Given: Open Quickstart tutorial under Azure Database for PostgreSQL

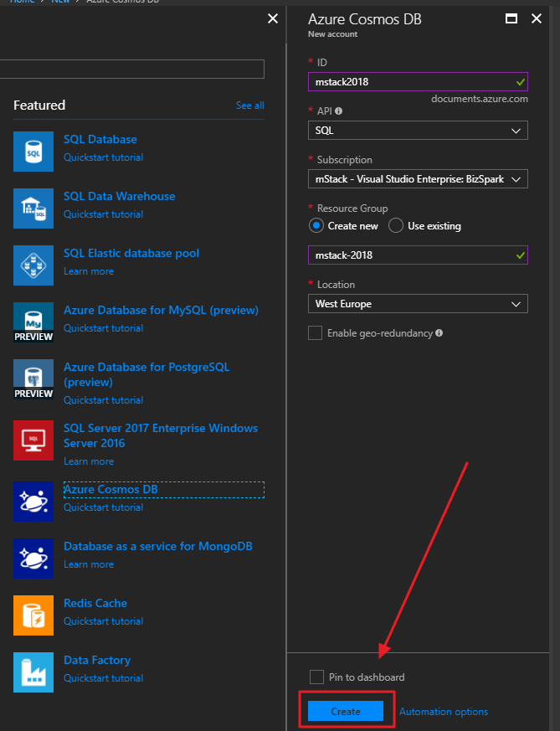Looking at the screenshot, I should tap(104, 400).
